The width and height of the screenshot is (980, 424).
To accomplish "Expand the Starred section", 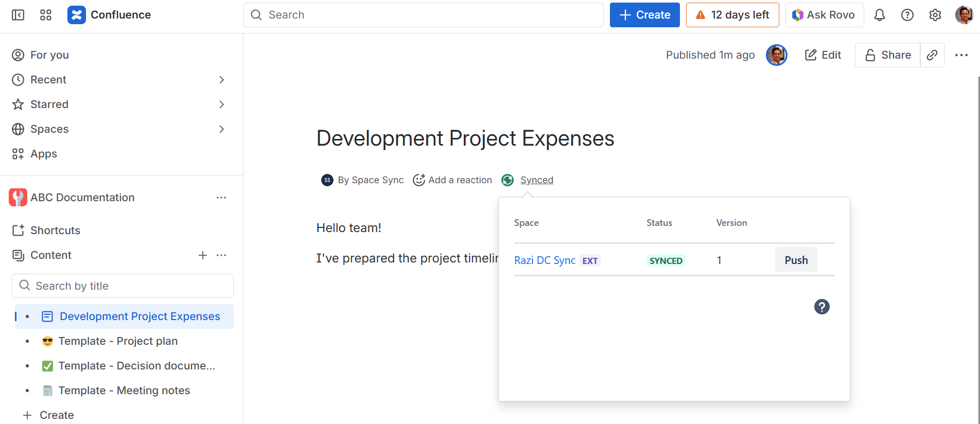I will (x=221, y=104).
